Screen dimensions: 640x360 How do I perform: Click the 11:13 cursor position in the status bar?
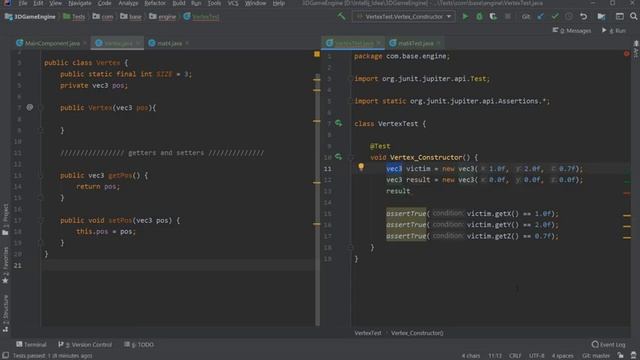(x=495, y=356)
